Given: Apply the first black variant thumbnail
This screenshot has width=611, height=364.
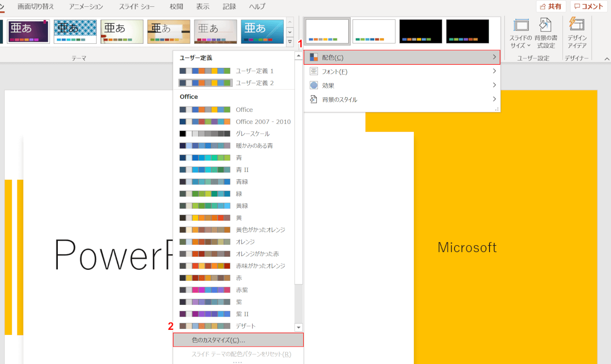Looking at the screenshot, I should 421,31.
